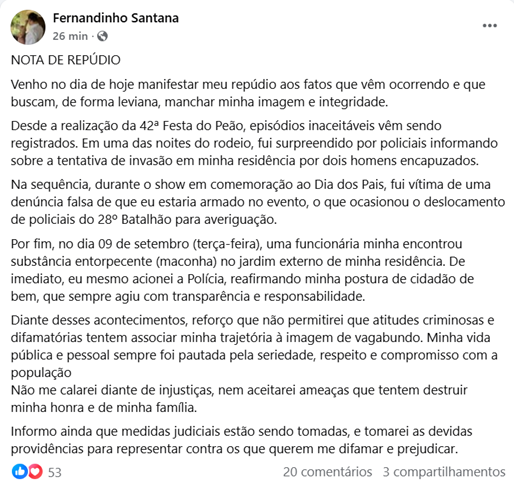This screenshot has height=484, width=514.
Task: Open the three-dot post options menu
Action: click(490, 26)
